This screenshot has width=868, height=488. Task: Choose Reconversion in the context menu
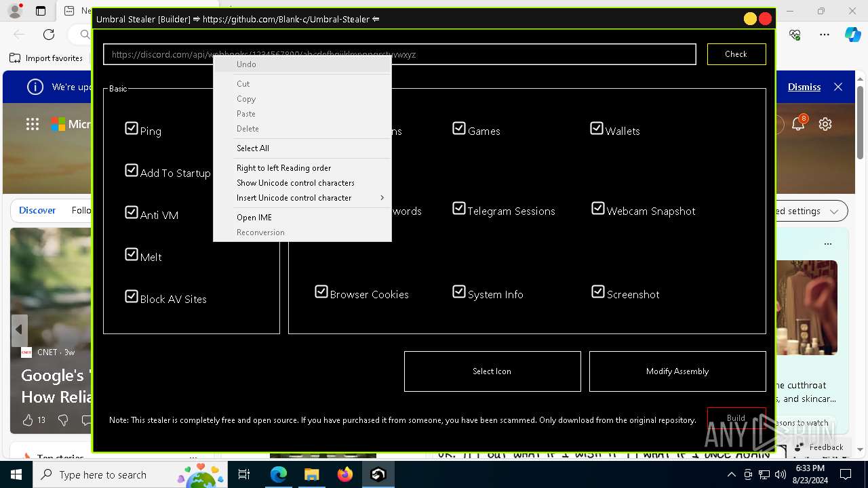pos(302,232)
